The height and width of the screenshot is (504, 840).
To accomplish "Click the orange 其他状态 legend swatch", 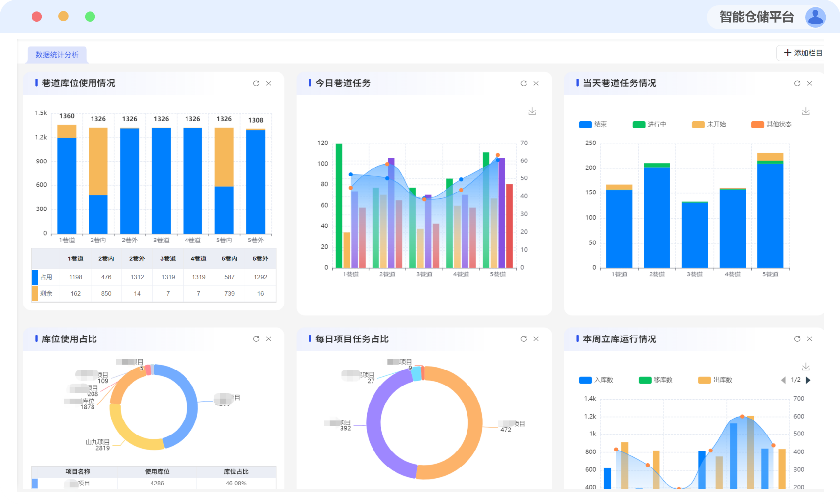I will (757, 124).
